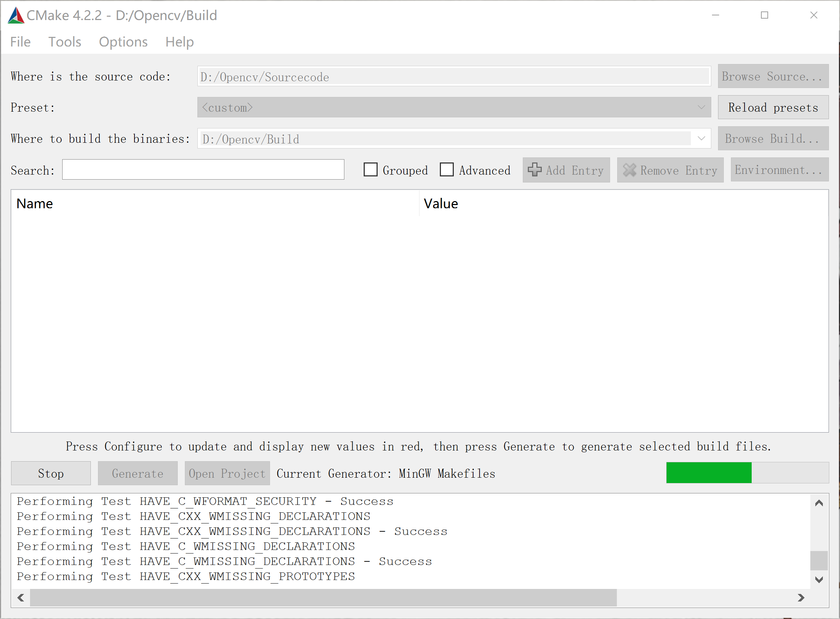Image resolution: width=840 pixels, height=619 pixels.
Task: Click the log scroll left arrow
Action: click(x=21, y=598)
